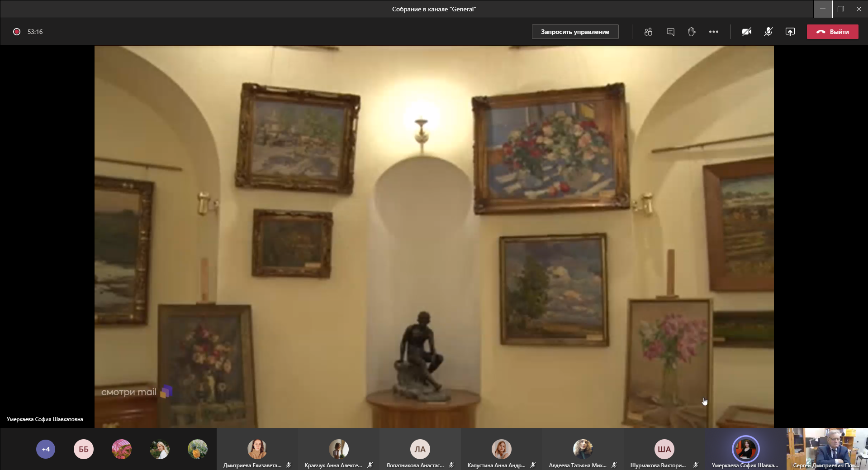This screenshot has width=868, height=470.
Task: Open the three-dots more actions menu
Action: (x=714, y=32)
